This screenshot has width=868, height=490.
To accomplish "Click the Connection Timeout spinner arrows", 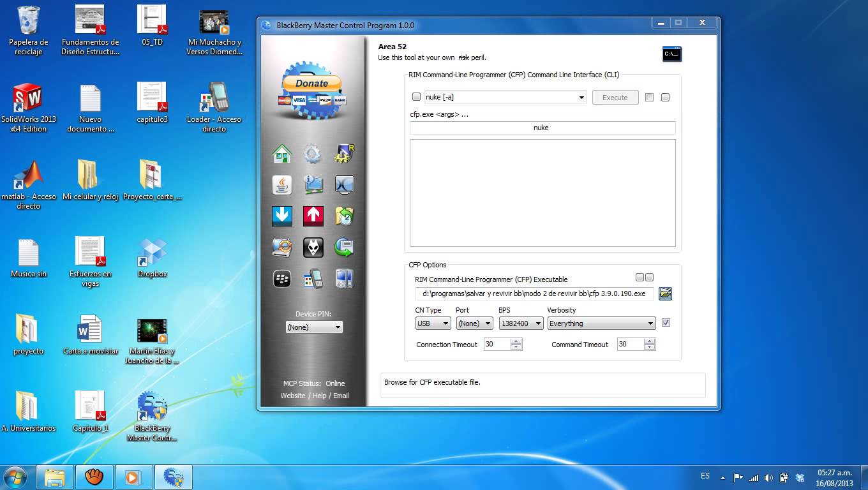I will point(516,344).
